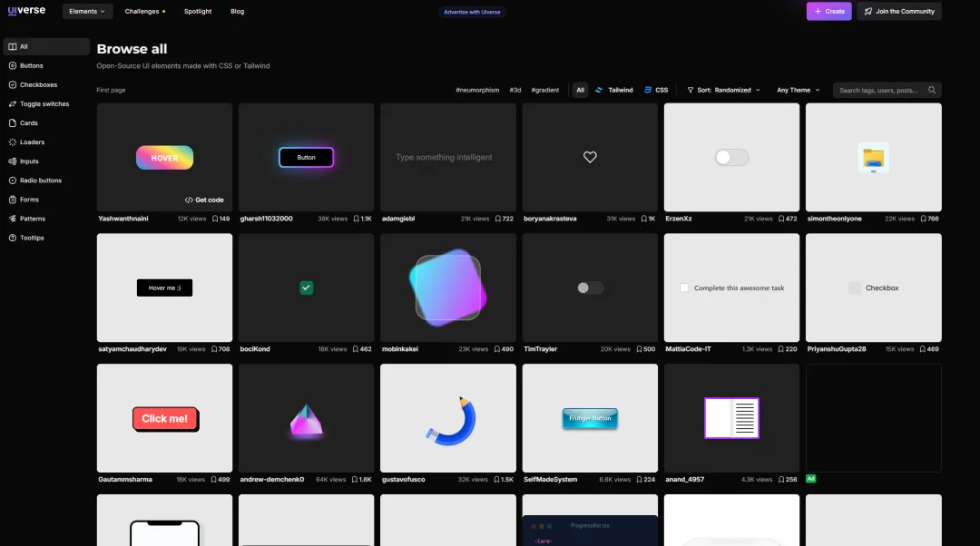Open the Challenges nav item
Screen dimensions: 980x546
point(145,11)
